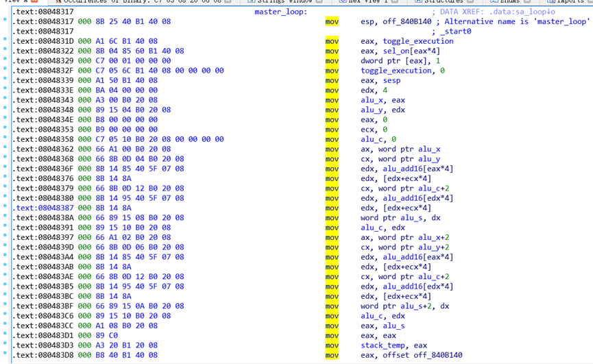Click alu_add16[eax*4] on line 0804836F
The image size is (593, 364).
tap(418, 169)
